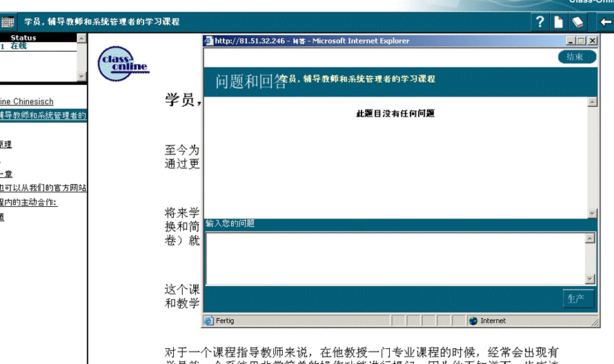Click inside the question input text area
This screenshot has width=614, height=364.
pos(395,258)
